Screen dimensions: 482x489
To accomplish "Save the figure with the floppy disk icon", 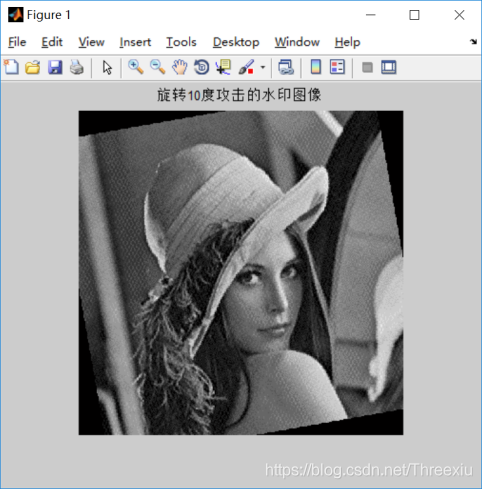I will (x=55, y=67).
